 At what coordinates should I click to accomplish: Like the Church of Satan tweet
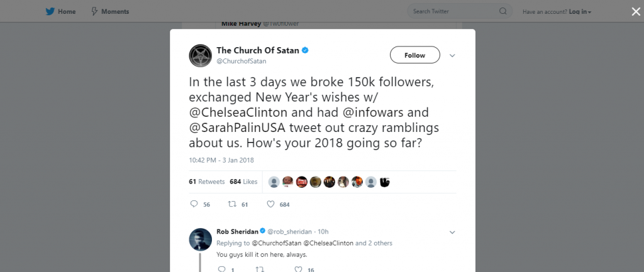pyautogui.click(x=271, y=204)
